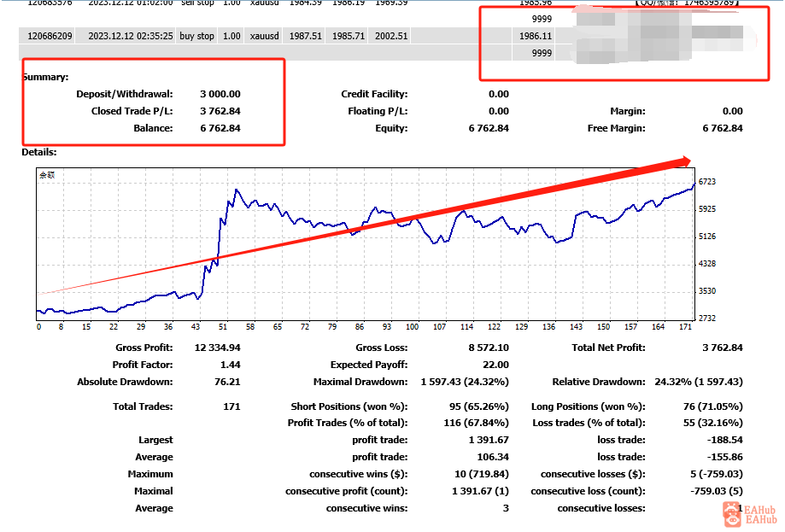785x532 pixels.
Task: Click the 'Margin:' label
Action: point(627,111)
